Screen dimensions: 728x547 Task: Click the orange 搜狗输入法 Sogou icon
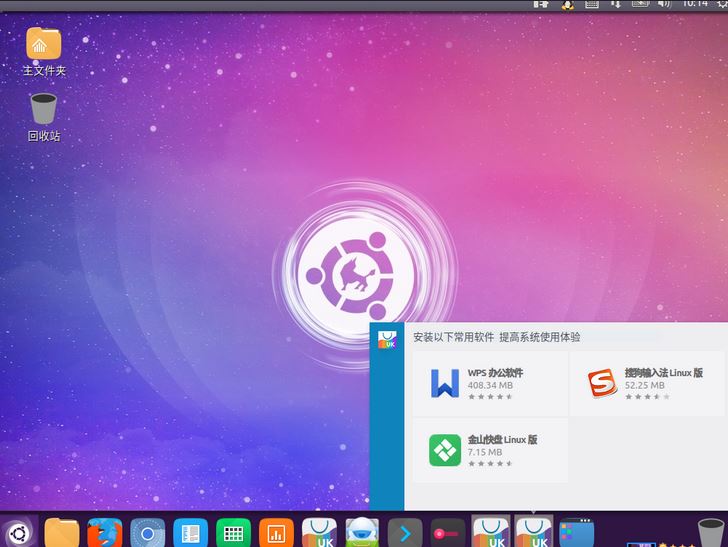601,383
